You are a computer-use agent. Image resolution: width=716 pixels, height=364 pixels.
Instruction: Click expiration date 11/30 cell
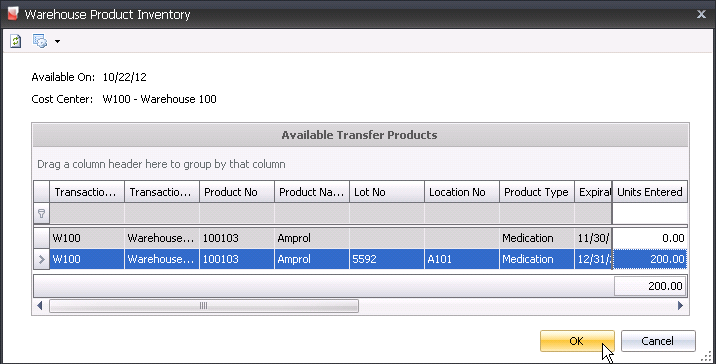[593, 238]
